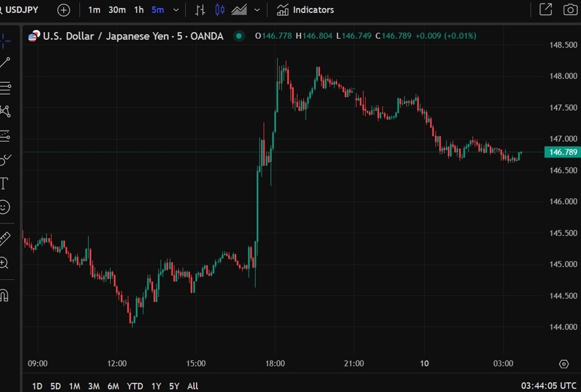Viewport: 581px width, 392px height.
Task: Switch to the YTD date range
Action: [135, 386]
